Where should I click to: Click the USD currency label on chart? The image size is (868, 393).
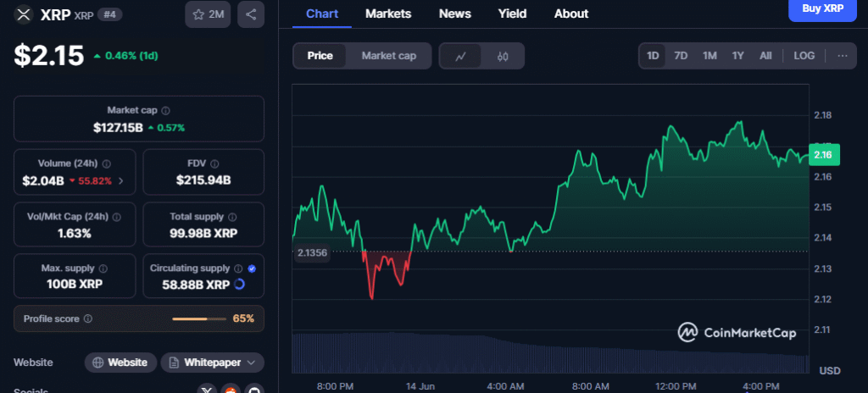829,370
